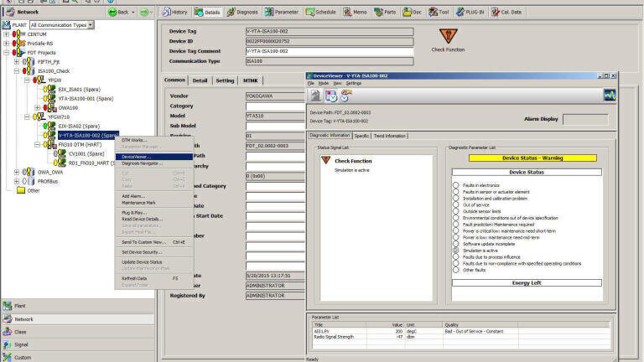Select 'Faults in sensor or actuator element' radio

tap(456, 192)
